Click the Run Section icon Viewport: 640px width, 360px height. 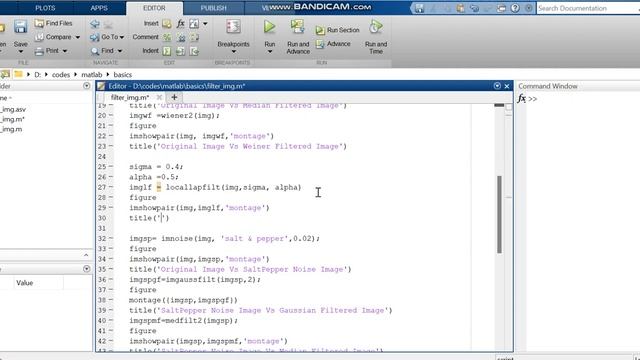coord(320,30)
